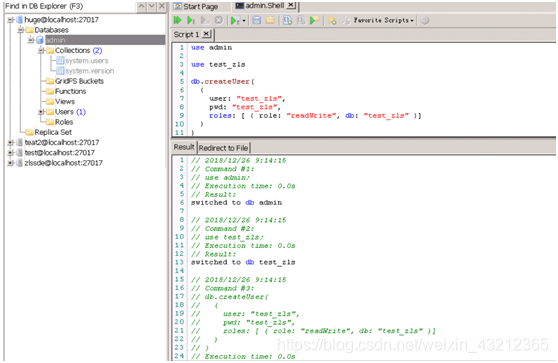This screenshot has height=363, width=558.
Task: Select the Views folder
Action: click(65, 101)
